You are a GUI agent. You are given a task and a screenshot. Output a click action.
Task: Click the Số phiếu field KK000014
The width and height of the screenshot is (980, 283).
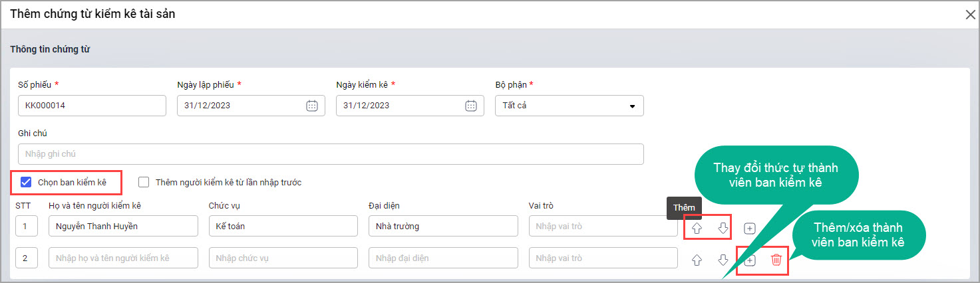click(92, 106)
